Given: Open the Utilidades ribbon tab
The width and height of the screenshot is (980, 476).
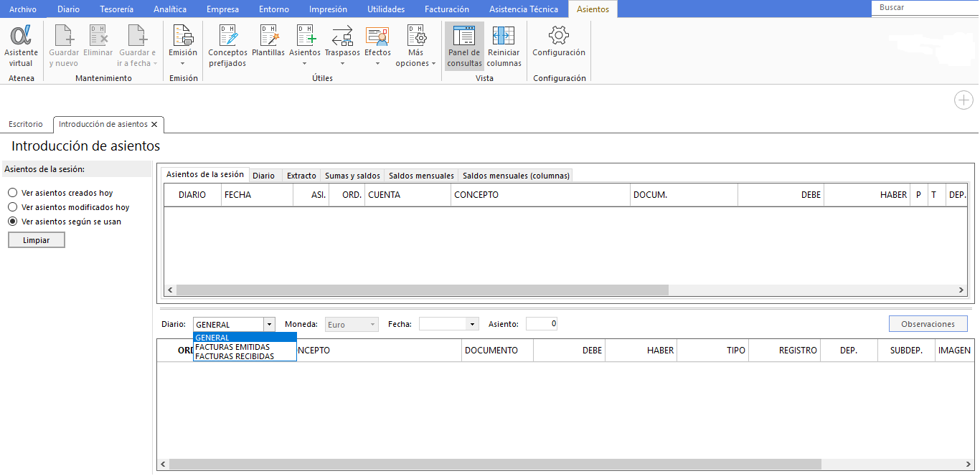Looking at the screenshot, I should [x=386, y=9].
